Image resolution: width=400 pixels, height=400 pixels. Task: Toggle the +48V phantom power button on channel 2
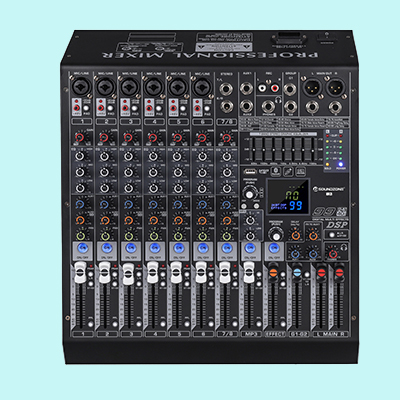(x=101, y=108)
